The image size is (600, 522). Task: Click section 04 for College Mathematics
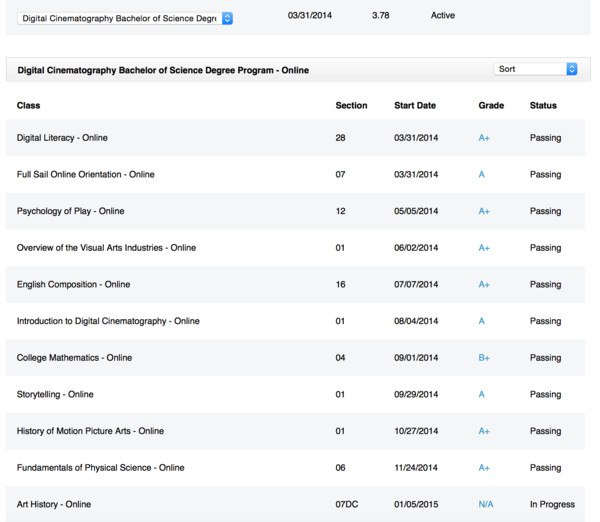[341, 358]
